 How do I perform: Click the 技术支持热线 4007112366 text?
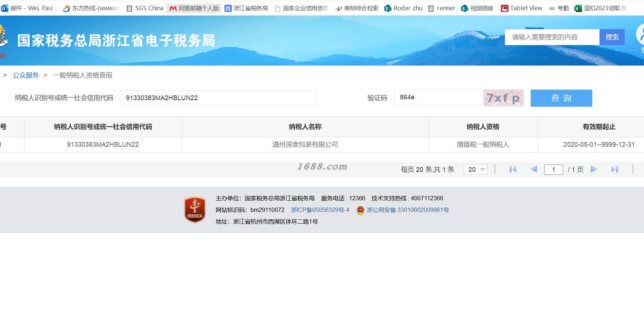407,198
